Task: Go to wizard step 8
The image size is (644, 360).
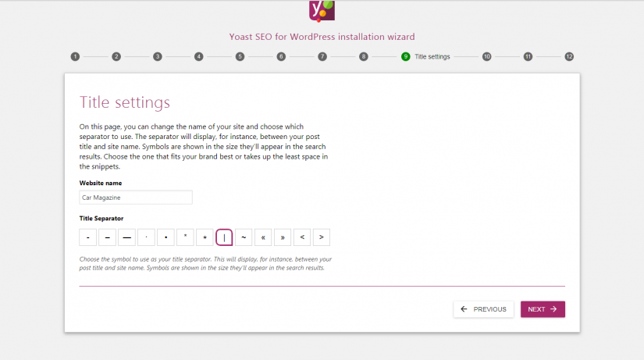Action: 364,57
